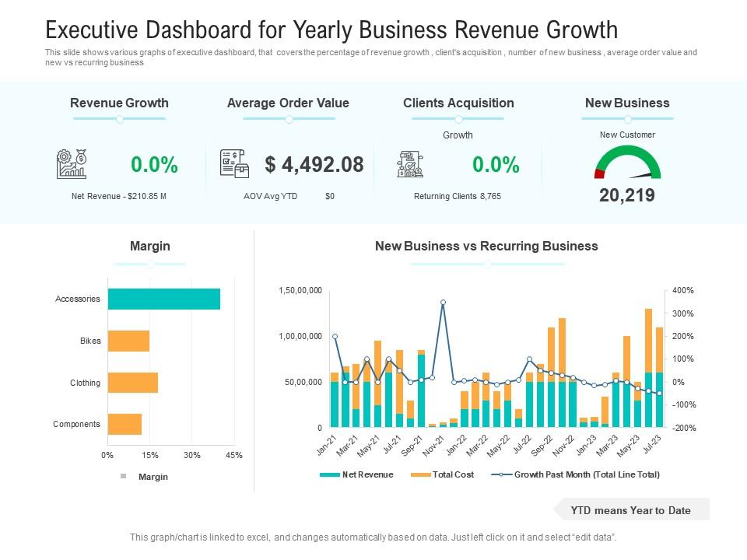Select the Clothing margin bar
Image resolution: width=747 pixels, height=560 pixels.
[133, 383]
